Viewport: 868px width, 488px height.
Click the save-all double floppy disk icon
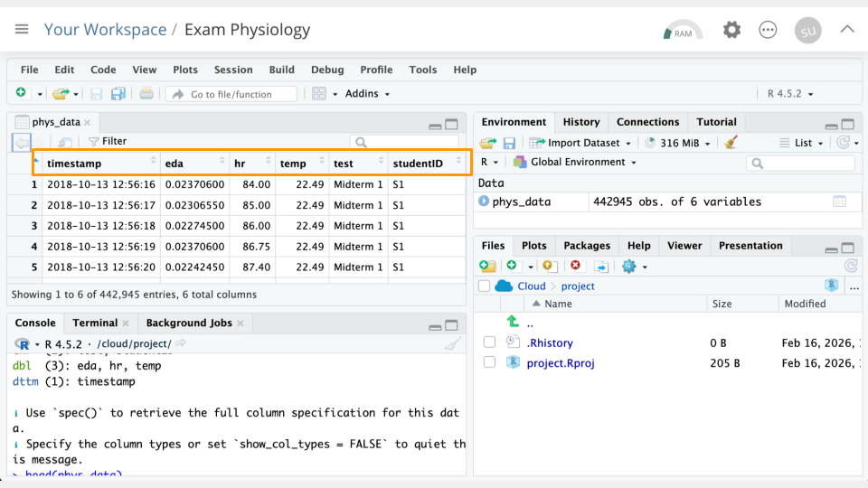pyautogui.click(x=119, y=94)
